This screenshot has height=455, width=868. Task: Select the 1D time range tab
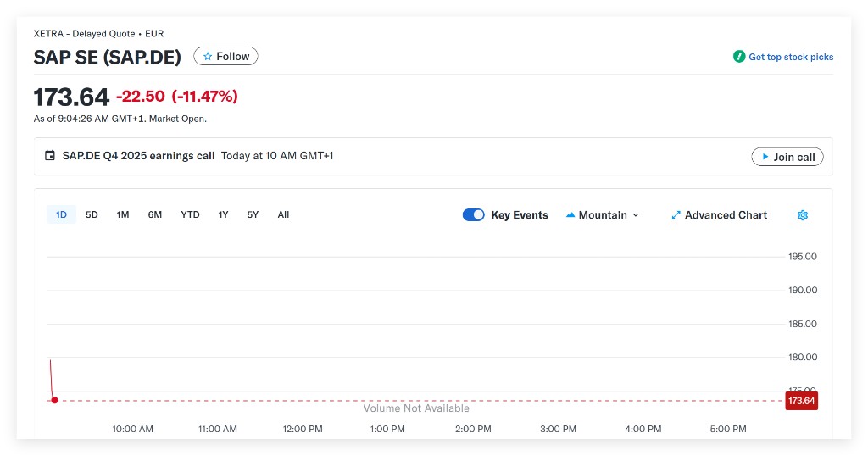[x=61, y=215]
